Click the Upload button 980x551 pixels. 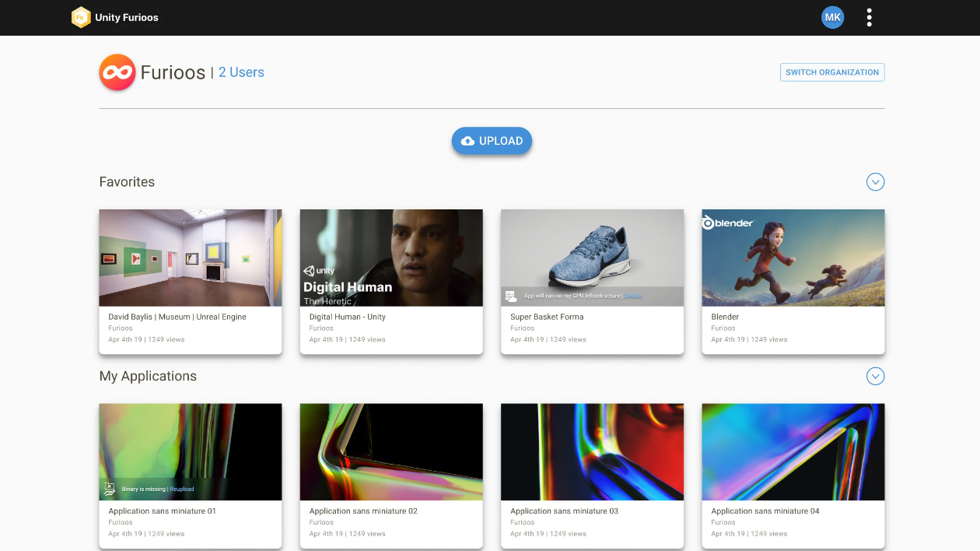click(x=492, y=141)
